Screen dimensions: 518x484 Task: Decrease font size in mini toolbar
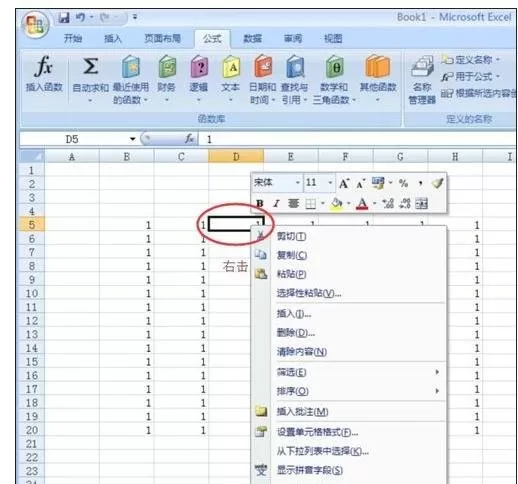(360, 183)
